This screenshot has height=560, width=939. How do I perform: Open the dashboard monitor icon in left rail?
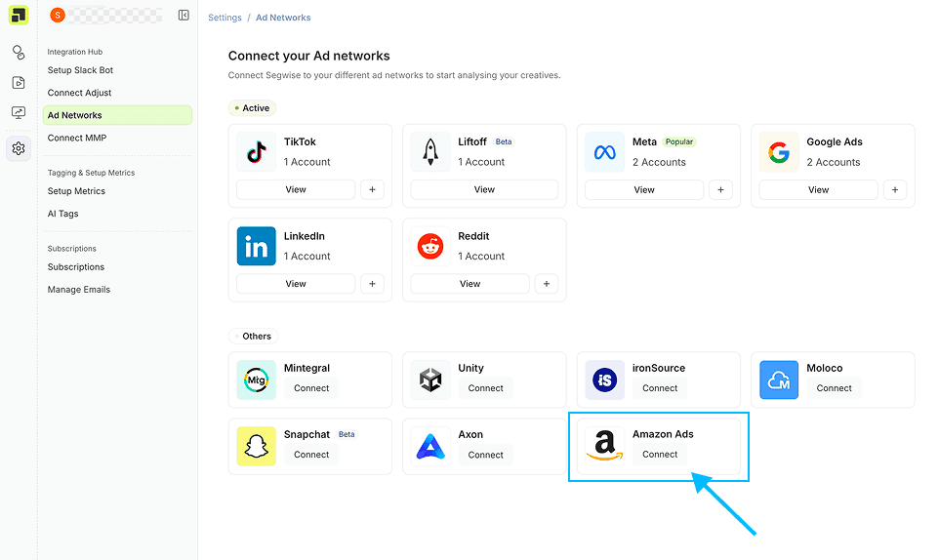pyautogui.click(x=19, y=112)
